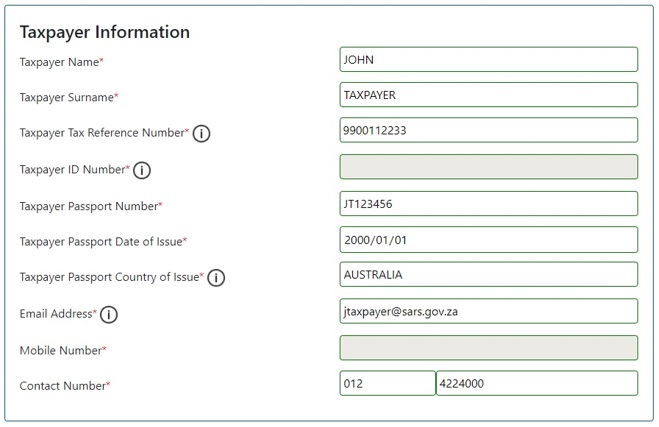Screen dimensions: 659x427
Task: Select the email field jtaxpayer@sars.gov.za
Action: (x=488, y=311)
